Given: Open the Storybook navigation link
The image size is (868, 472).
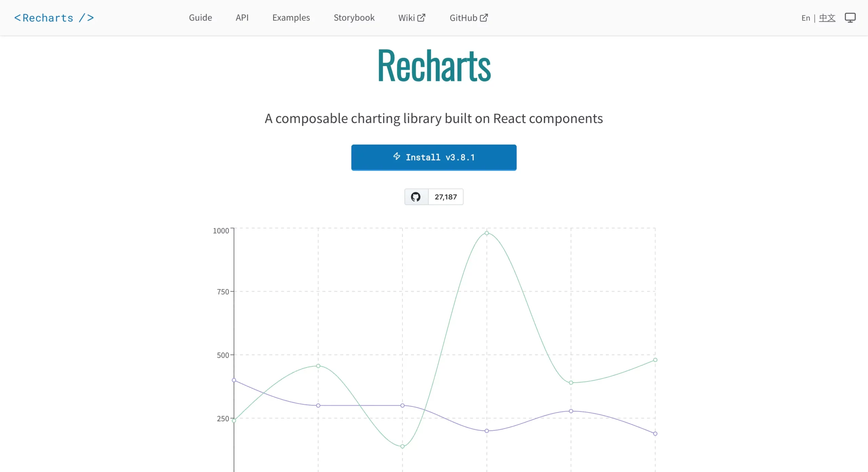Looking at the screenshot, I should click(x=354, y=18).
